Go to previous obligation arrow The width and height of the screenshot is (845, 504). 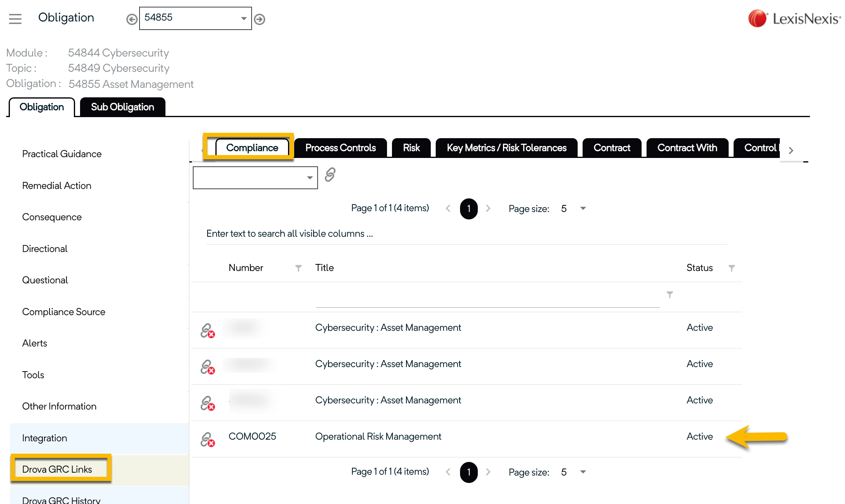tap(132, 19)
